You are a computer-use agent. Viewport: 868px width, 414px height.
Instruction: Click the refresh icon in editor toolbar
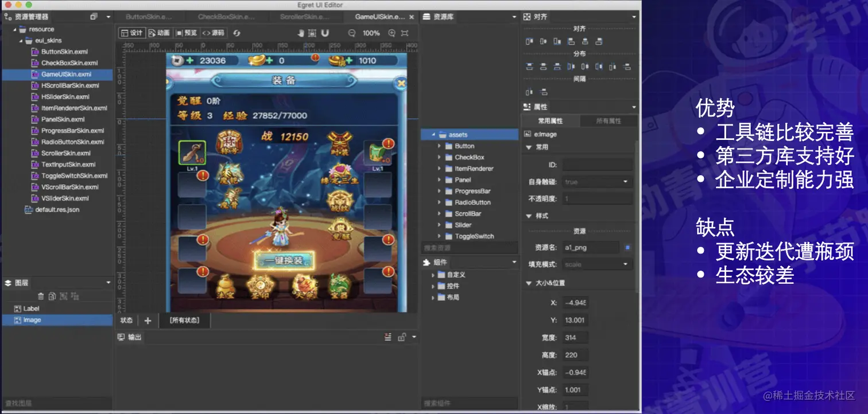pyautogui.click(x=237, y=33)
